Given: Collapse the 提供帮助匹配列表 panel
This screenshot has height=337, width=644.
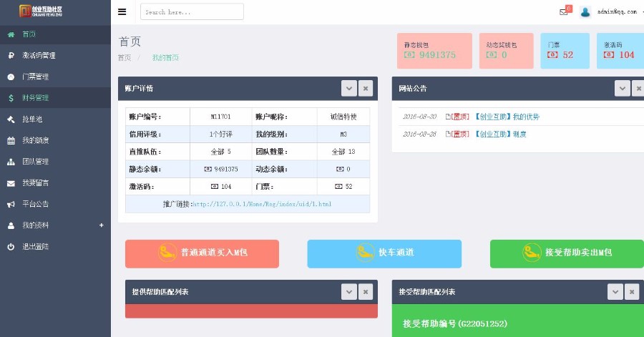Looking at the screenshot, I should point(349,292).
